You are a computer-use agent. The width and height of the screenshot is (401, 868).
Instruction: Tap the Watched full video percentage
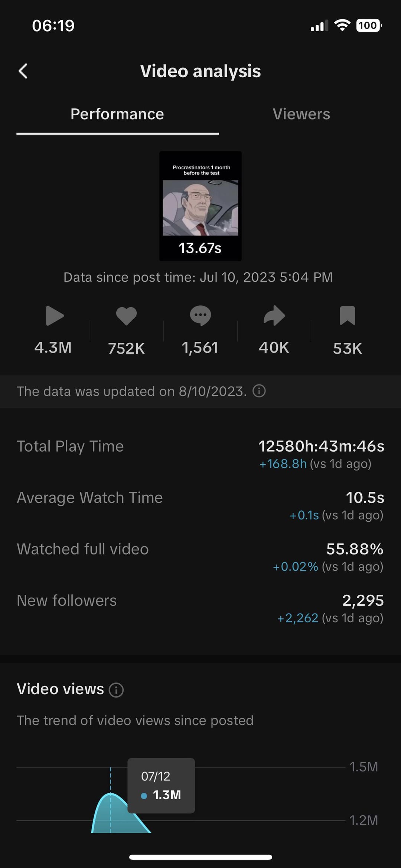click(x=355, y=549)
